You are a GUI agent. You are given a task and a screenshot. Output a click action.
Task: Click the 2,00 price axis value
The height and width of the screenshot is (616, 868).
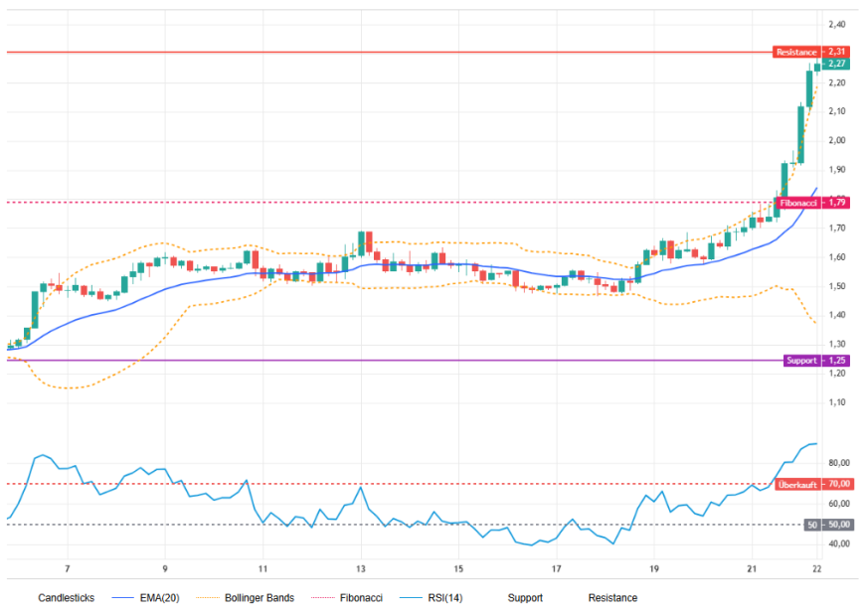click(x=837, y=140)
